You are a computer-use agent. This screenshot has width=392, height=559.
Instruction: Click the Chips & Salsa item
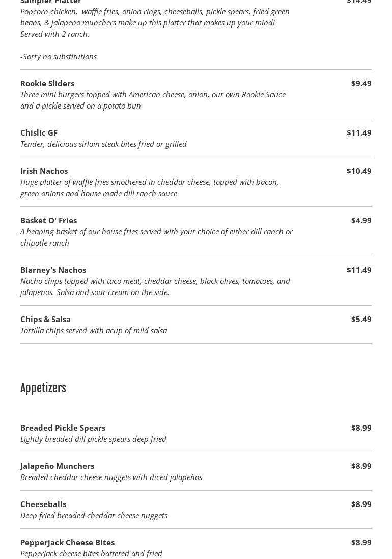coord(45,319)
